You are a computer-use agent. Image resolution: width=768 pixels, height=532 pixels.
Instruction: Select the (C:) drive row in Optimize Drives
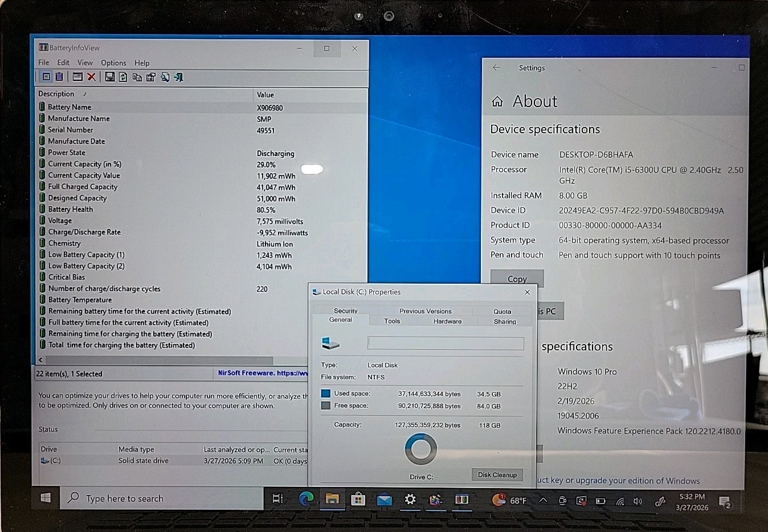[x=173, y=461]
